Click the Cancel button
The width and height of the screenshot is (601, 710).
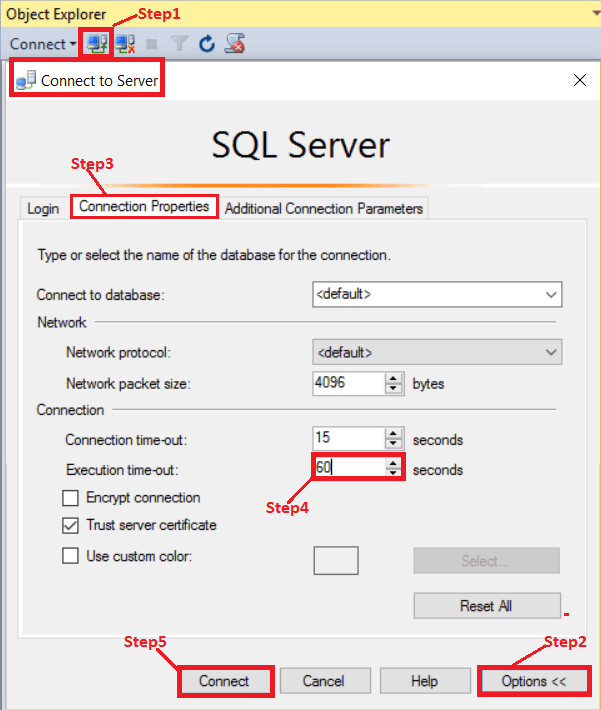coord(325,681)
